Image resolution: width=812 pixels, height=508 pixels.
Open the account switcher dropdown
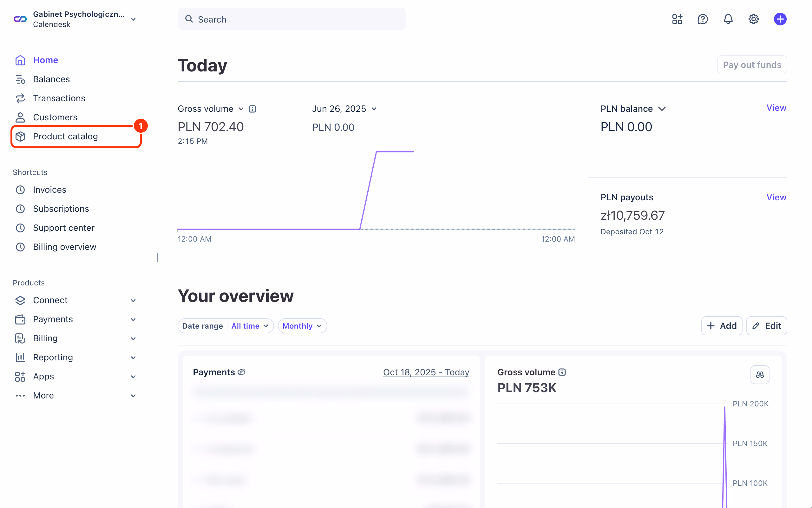(133, 19)
